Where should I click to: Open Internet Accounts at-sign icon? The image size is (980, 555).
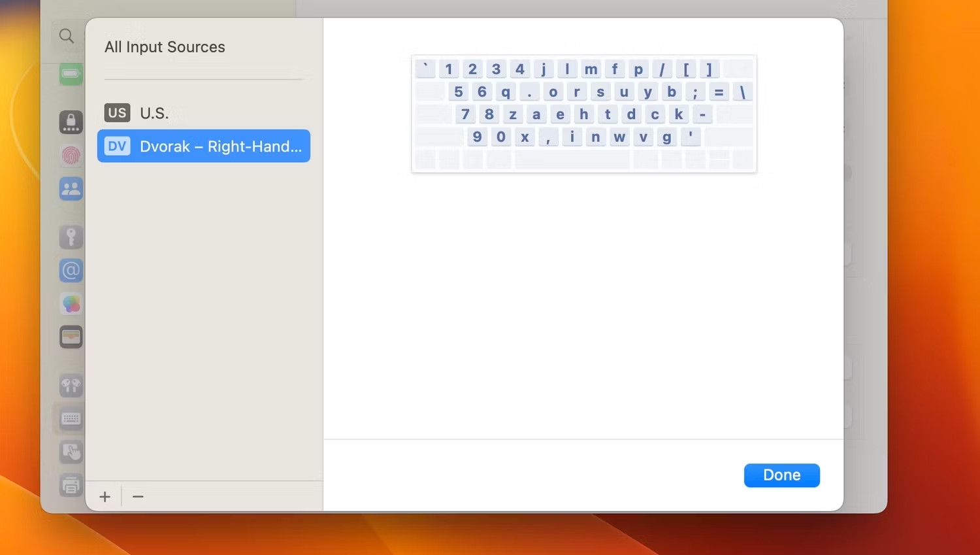coord(71,271)
